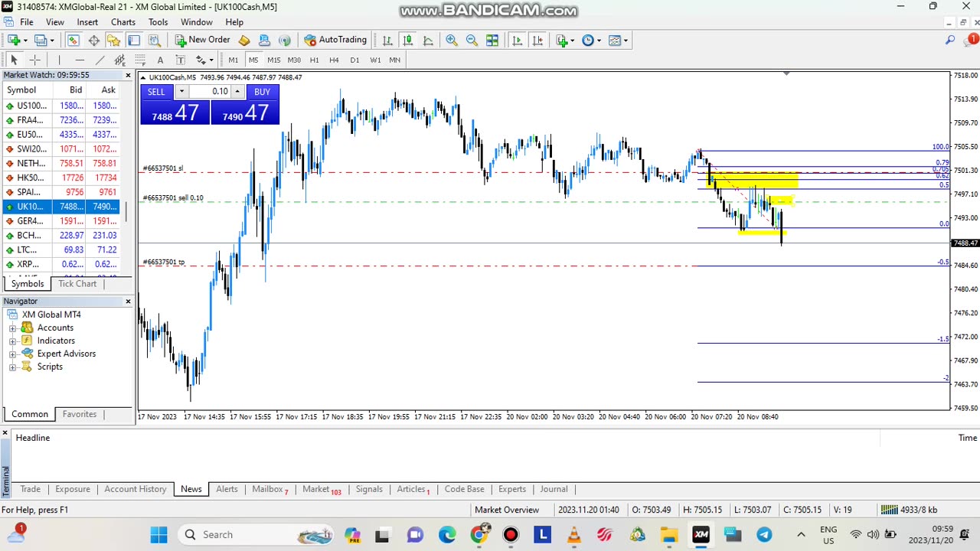Image resolution: width=980 pixels, height=551 pixels.
Task: Select the crosshair tool
Action: pos(34,60)
